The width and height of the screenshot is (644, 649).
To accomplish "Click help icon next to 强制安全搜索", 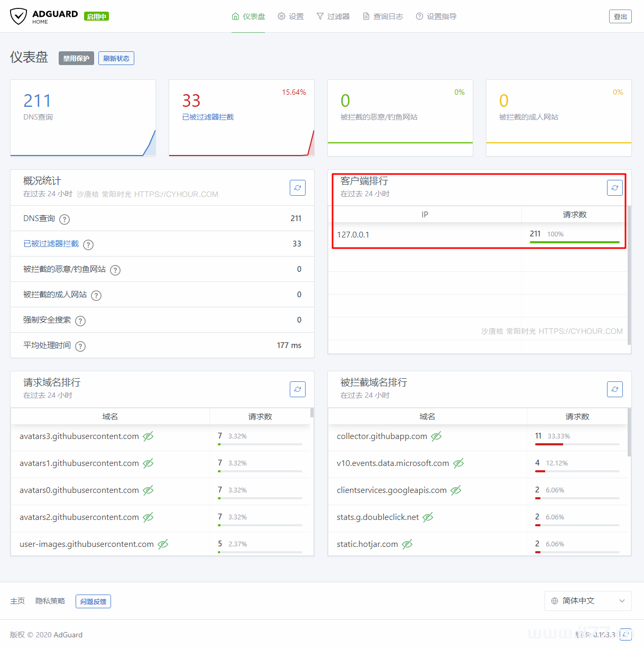I will 80,321.
